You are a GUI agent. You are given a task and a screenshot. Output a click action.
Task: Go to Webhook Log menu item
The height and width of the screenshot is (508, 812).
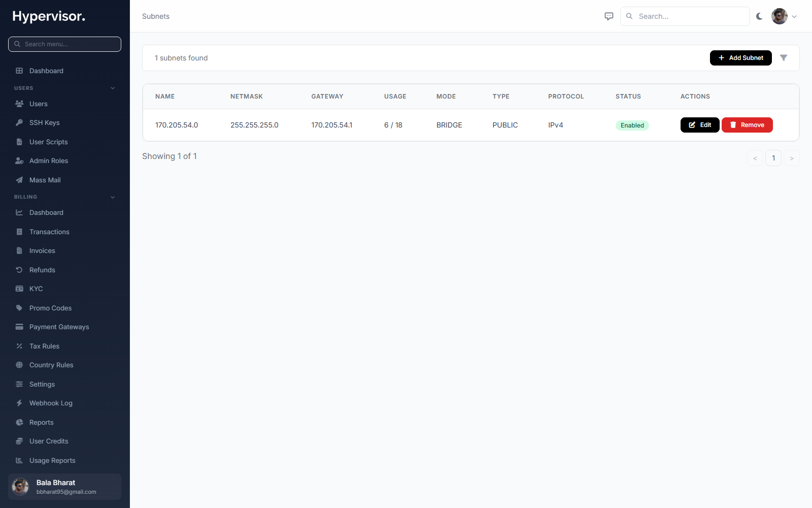(x=65, y=403)
